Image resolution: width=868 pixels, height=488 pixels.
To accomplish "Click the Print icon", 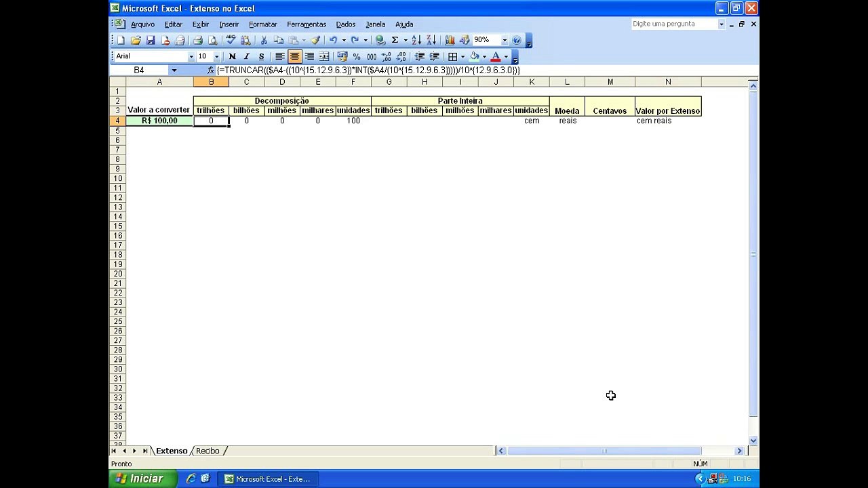I will point(198,40).
